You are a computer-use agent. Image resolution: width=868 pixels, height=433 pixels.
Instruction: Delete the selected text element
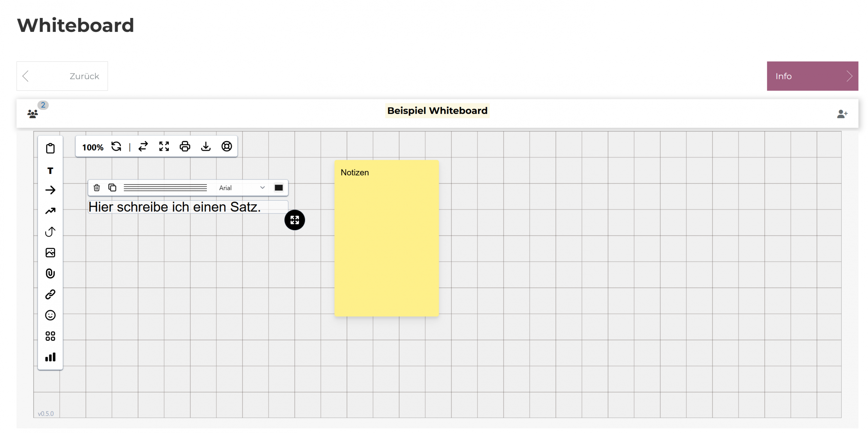pyautogui.click(x=97, y=187)
